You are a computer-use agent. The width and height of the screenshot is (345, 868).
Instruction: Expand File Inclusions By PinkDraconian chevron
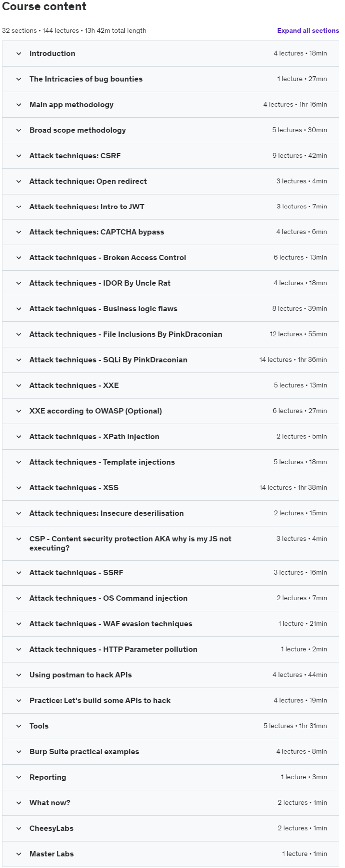19,334
